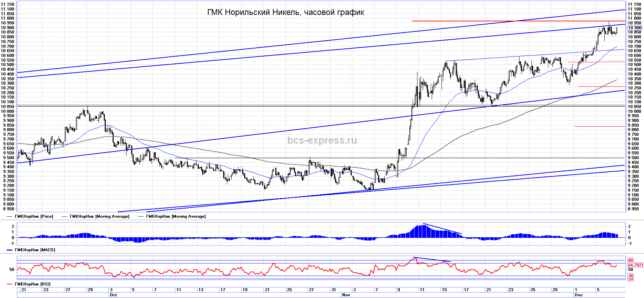The width and height of the screenshot is (644, 298).
Task: Click the "31" date label on time axis
Action: pyautogui.click(x=334, y=290)
